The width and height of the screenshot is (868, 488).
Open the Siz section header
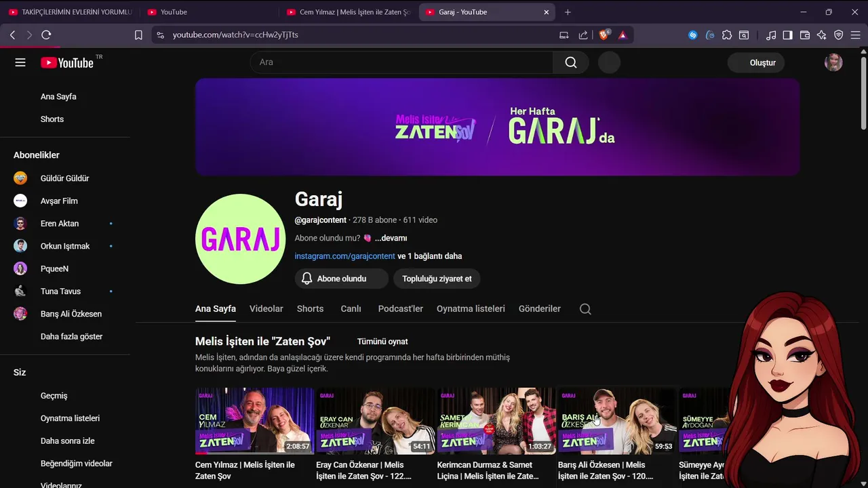[20, 372]
